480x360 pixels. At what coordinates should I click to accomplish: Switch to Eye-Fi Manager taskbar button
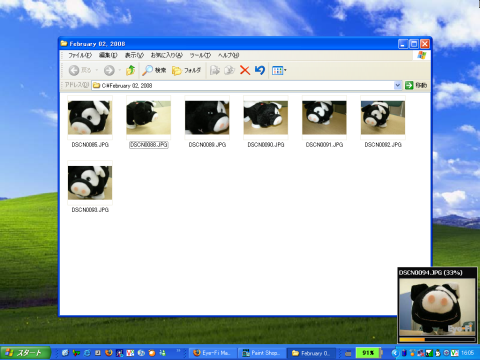pyautogui.click(x=213, y=353)
